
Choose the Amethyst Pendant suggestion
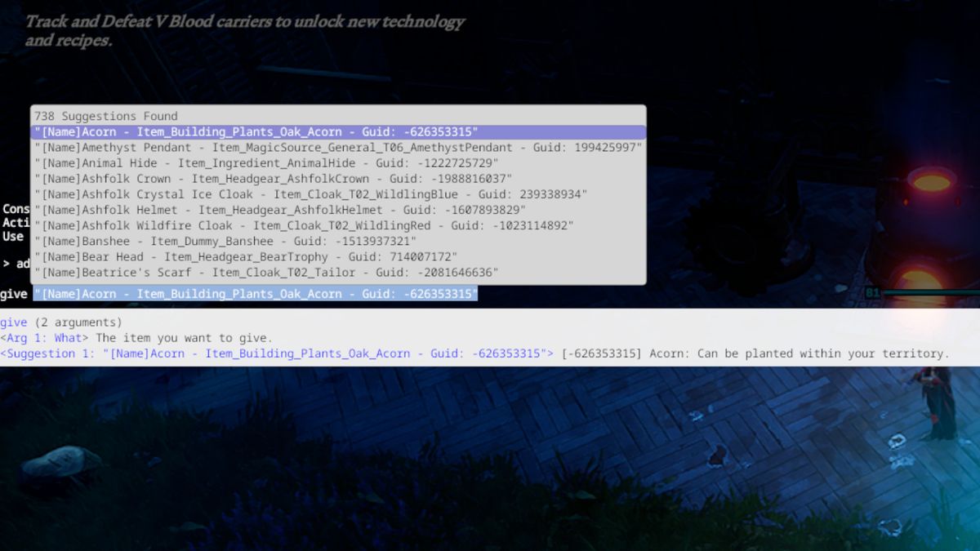(338, 148)
